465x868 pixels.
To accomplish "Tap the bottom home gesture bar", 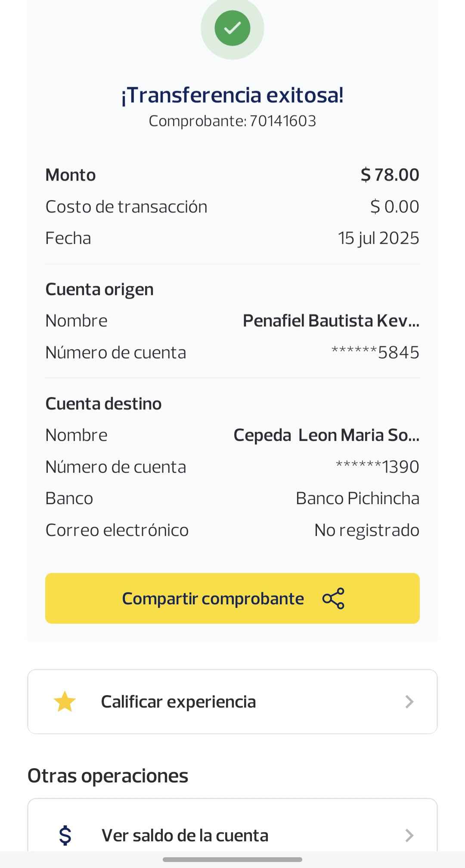I will click(x=232, y=859).
